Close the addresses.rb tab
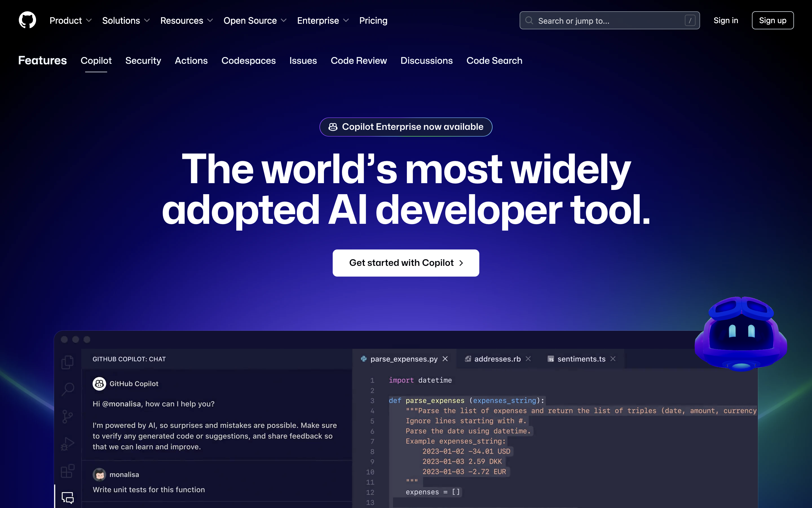This screenshot has width=812, height=508. coord(528,359)
